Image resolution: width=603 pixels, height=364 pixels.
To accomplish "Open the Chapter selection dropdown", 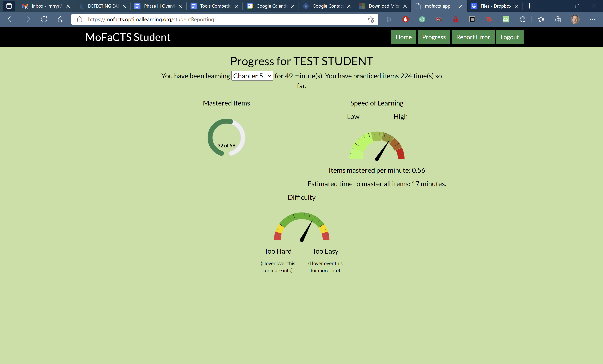I will tap(252, 76).
